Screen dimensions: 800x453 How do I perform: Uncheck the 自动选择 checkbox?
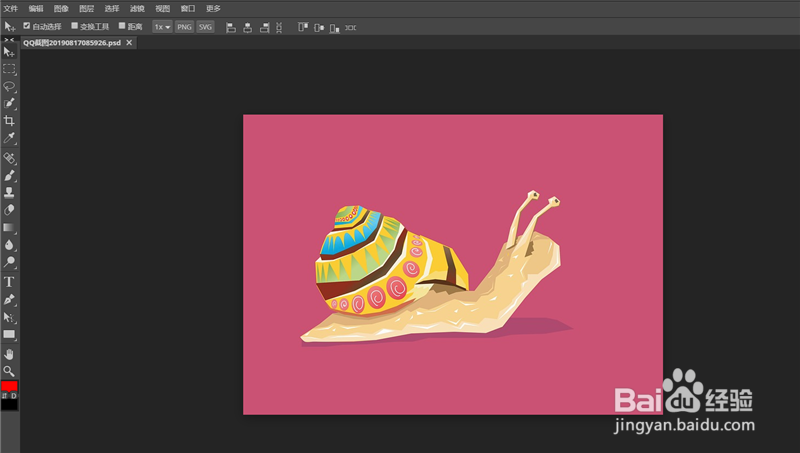(27, 26)
